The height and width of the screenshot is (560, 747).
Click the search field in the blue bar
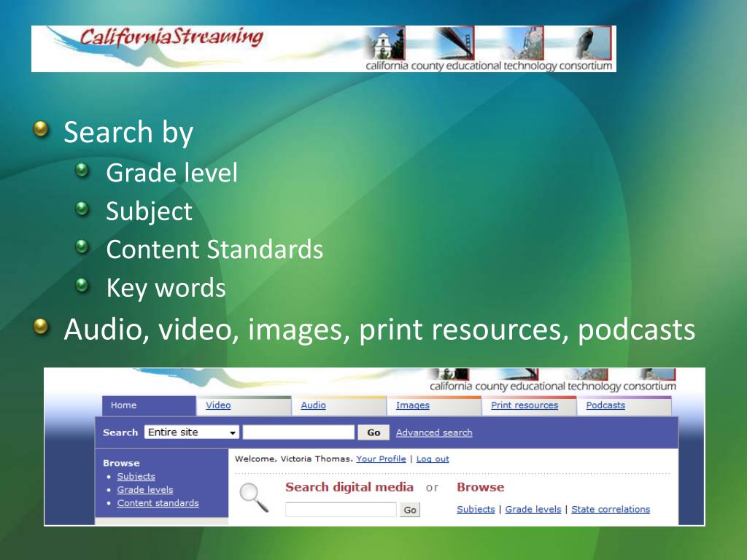(x=298, y=432)
